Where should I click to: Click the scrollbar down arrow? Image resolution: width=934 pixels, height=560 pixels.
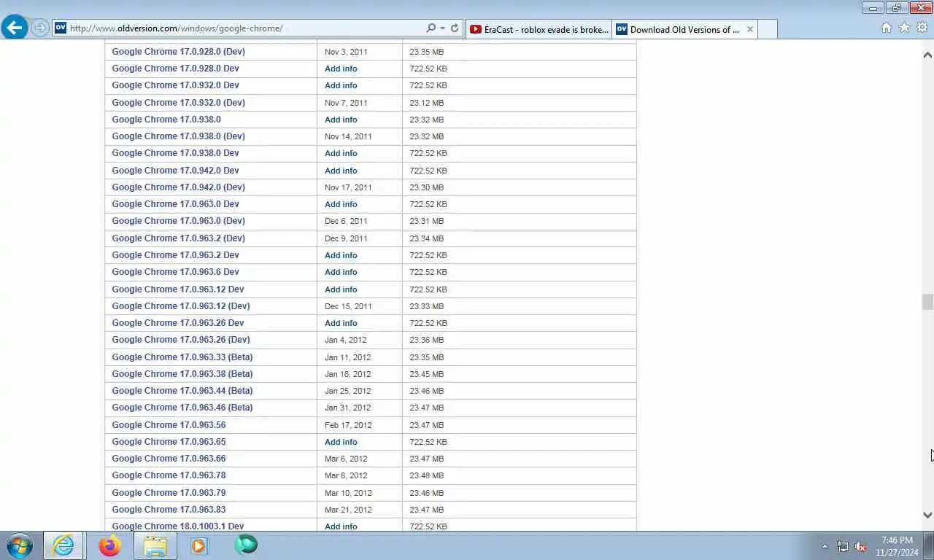(x=927, y=515)
